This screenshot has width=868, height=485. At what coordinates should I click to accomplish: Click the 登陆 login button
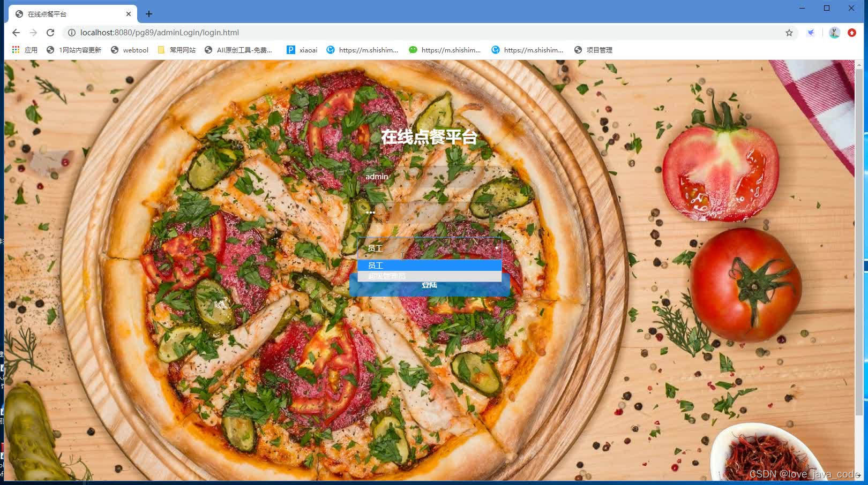pos(429,285)
